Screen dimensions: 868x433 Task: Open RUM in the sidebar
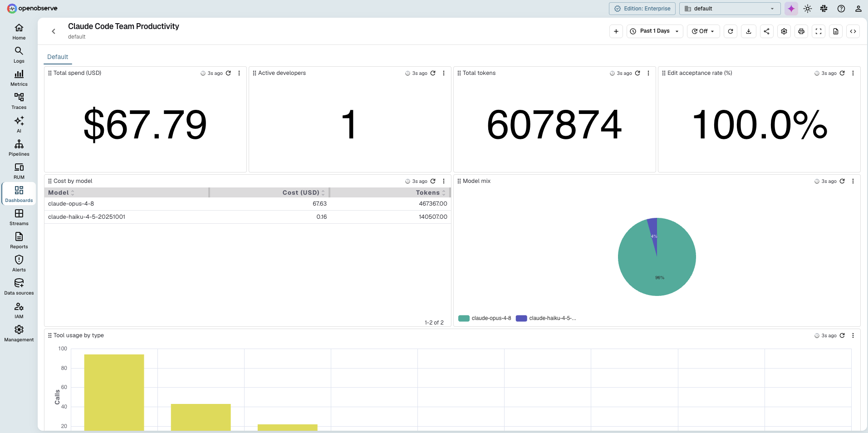click(x=19, y=171)
